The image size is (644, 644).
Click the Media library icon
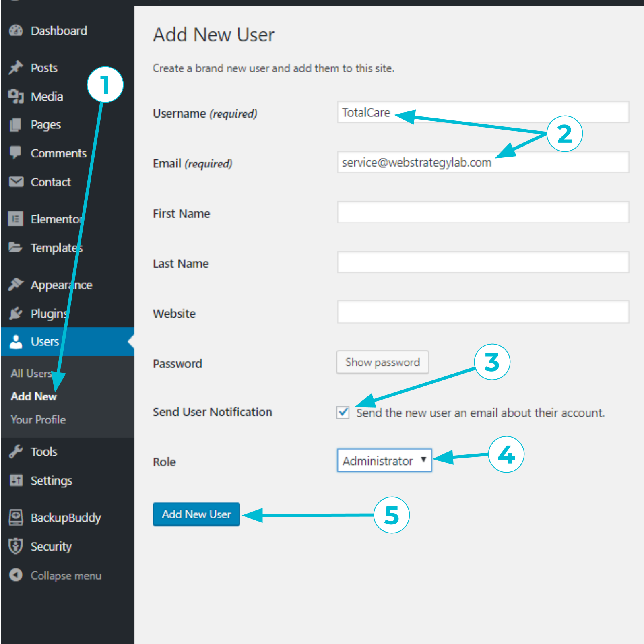16,96
